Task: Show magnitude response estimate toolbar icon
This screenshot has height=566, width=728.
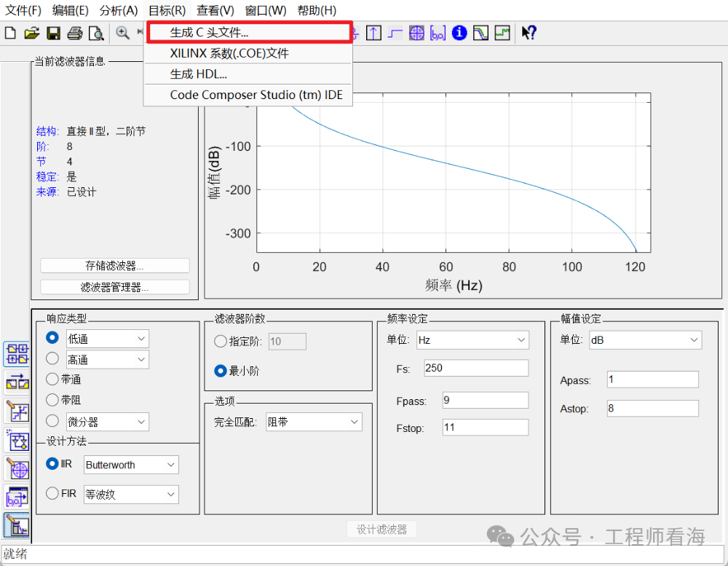Action: point(480,33)
